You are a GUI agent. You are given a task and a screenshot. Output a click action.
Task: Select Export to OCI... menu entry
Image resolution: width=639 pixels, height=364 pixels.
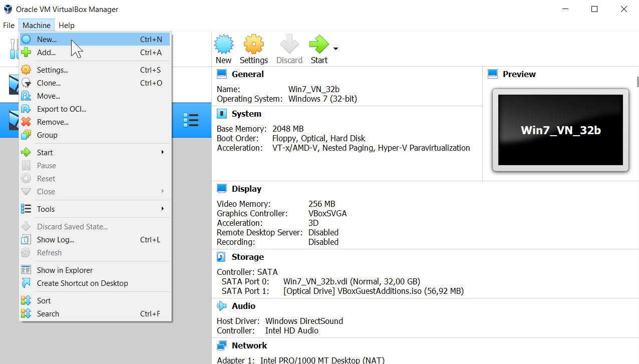click(95, 109)
